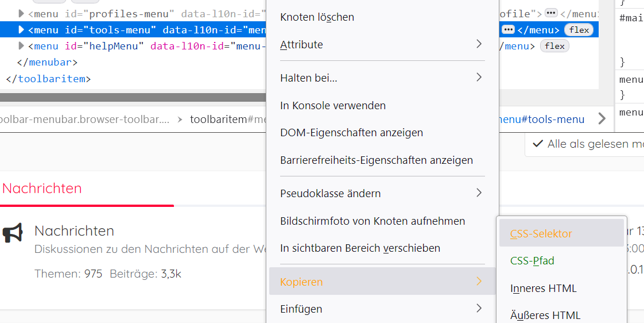Select Inneres HTML in the copy submenu

[x=543, y=289]
